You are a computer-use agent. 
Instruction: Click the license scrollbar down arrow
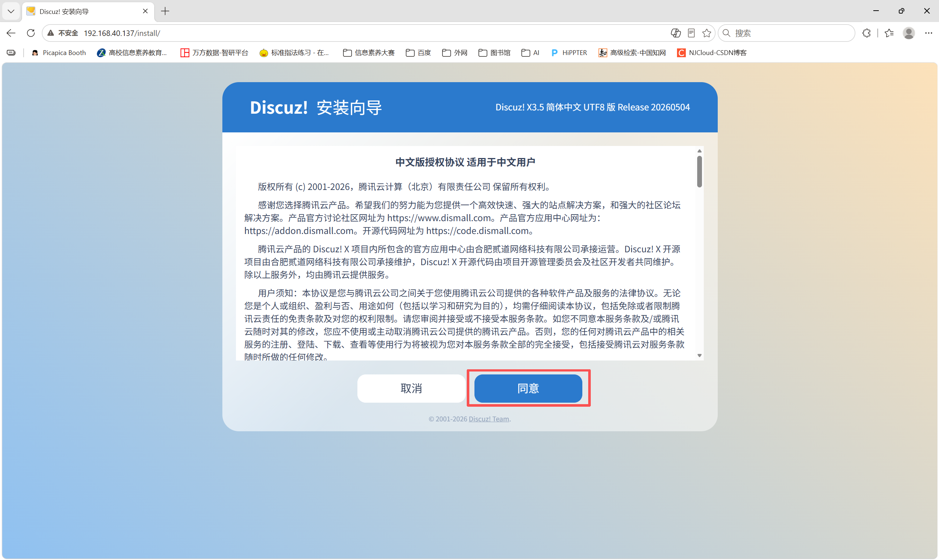699,355
